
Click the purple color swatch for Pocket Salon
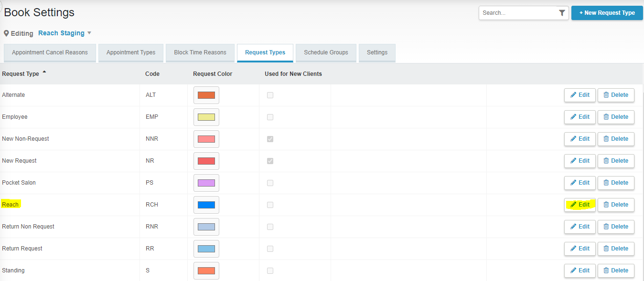pos(206,183)
